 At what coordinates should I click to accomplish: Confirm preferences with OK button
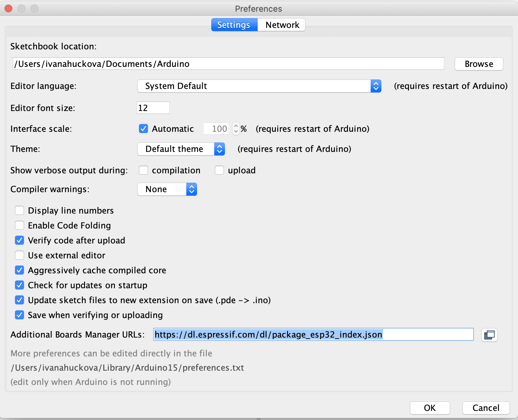430,408
